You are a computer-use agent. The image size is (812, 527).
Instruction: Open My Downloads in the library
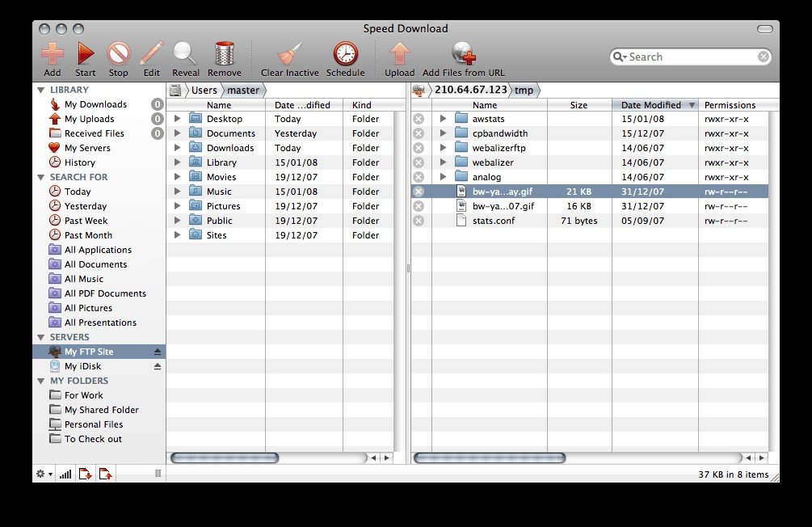click(95, 104)
